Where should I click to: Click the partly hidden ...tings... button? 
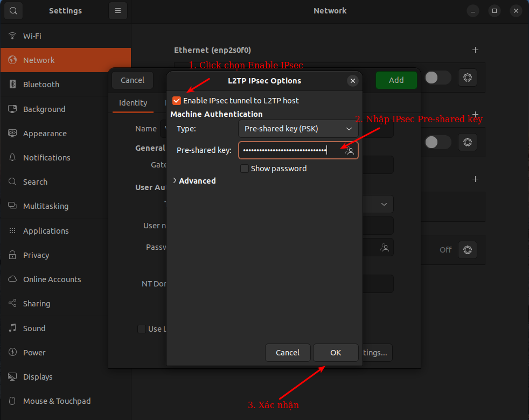pyautogui.click(x=377, y=353)
